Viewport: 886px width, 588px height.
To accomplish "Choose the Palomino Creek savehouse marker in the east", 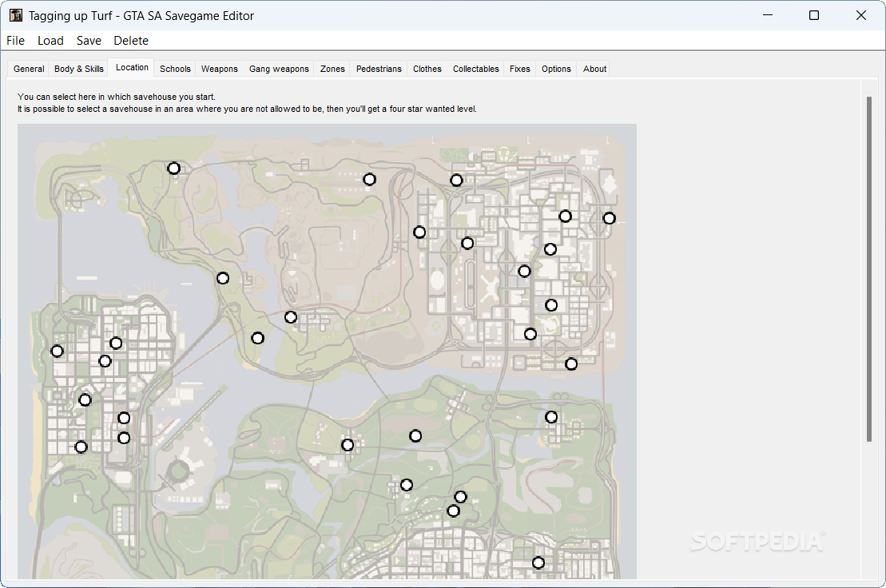I will click(x=551, y=417).
